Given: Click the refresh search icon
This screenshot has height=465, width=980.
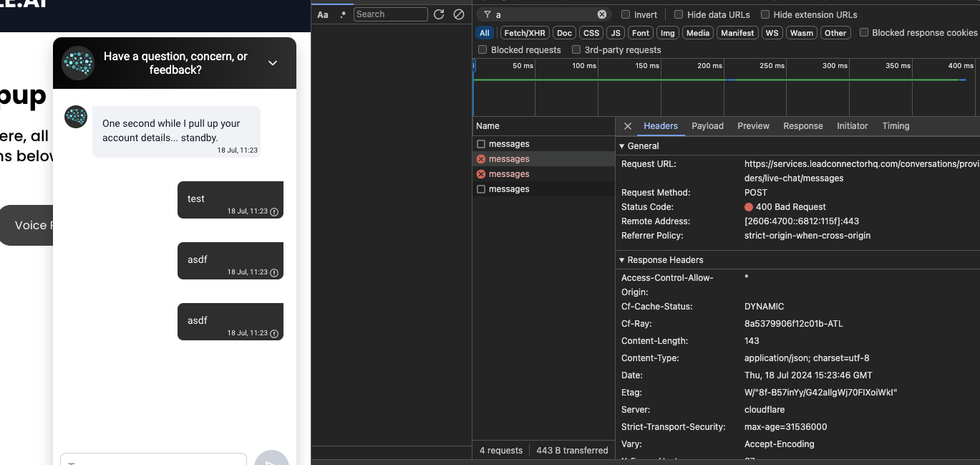Looking at the screenshot, I should (439, 14).
